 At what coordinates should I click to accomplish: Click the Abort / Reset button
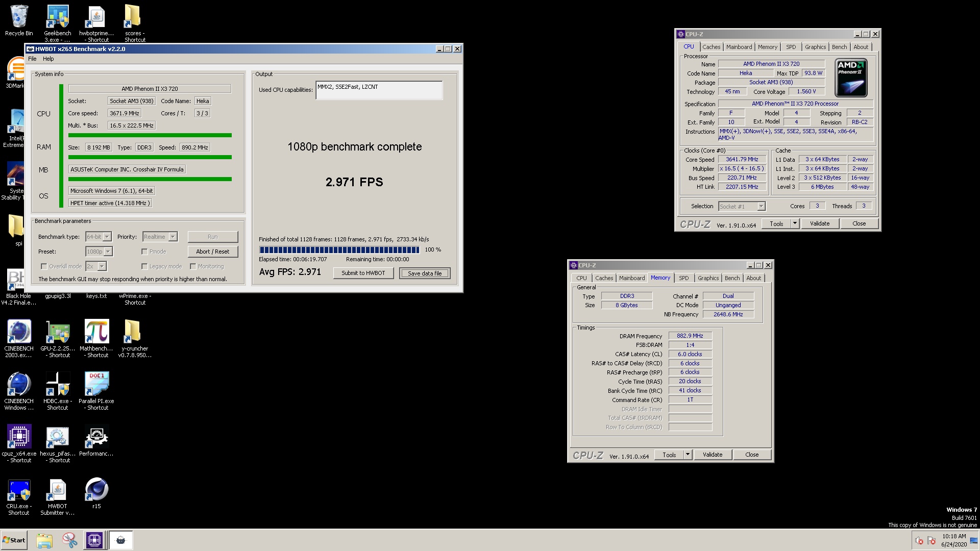213,252
